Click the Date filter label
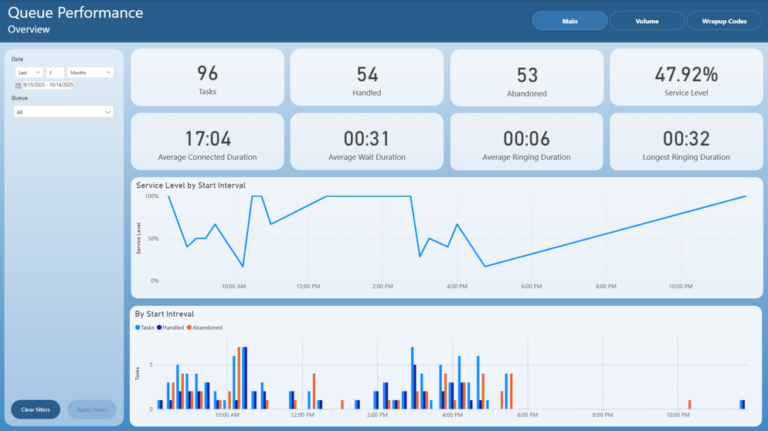 (x=17, y=59)
